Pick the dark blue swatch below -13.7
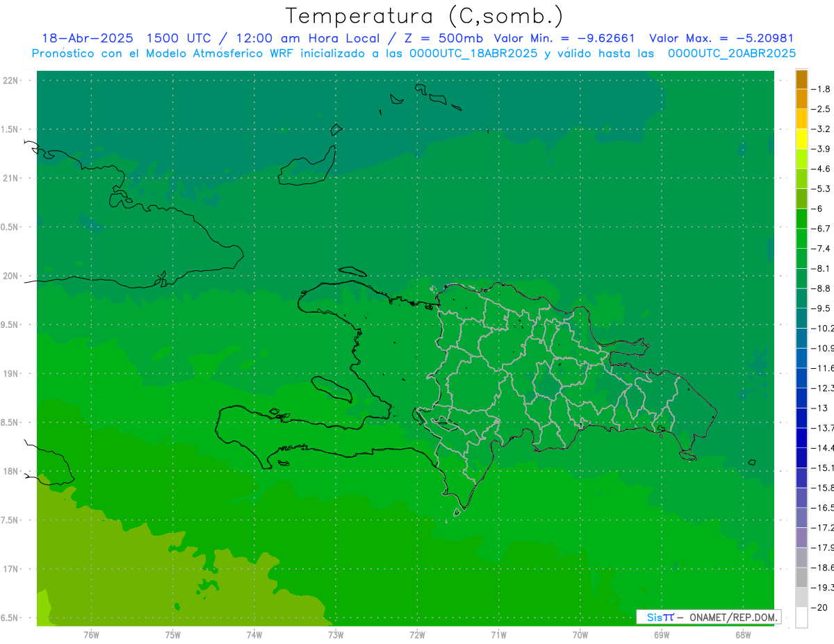This screenshot has height=644, width=834. [801, 438]
